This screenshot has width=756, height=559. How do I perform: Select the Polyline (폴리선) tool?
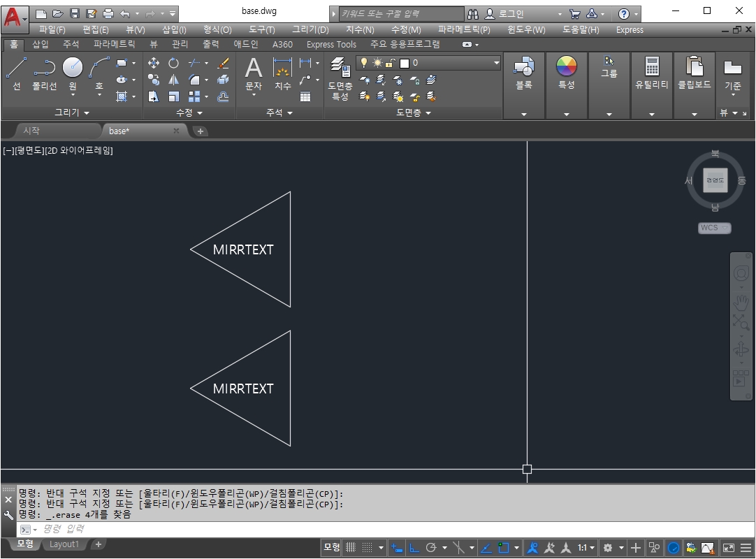pyautogui.click(x=44, y=73)
